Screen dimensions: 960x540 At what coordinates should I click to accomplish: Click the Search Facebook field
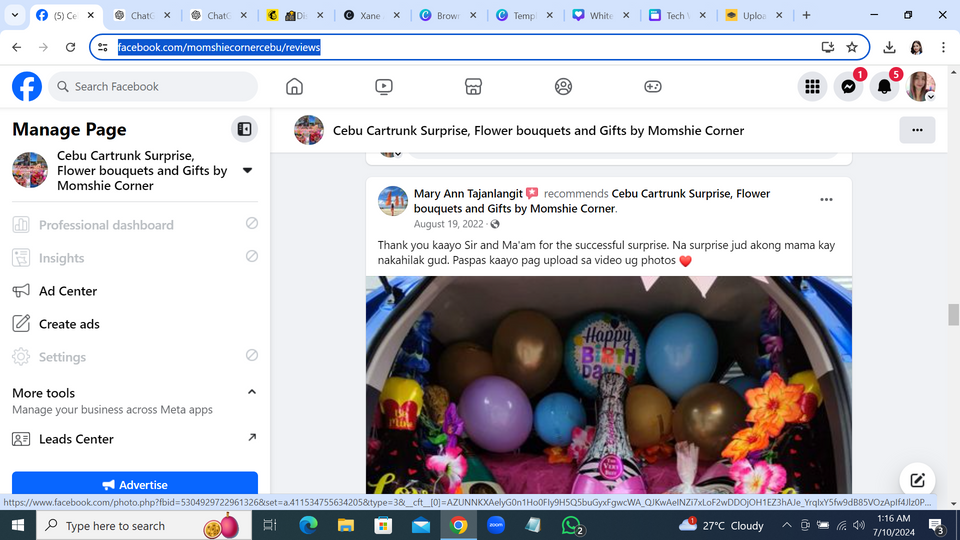155,87
